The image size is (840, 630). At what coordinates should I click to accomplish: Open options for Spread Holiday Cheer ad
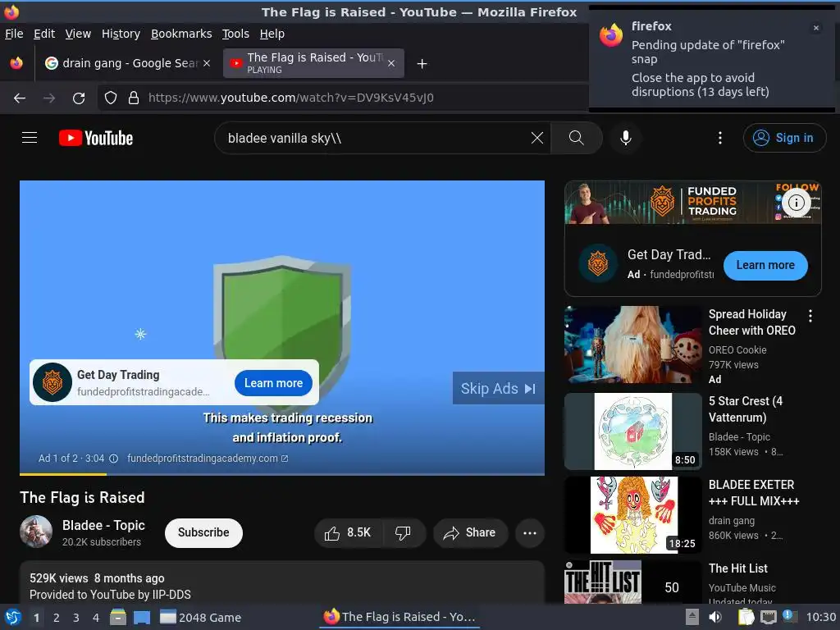pyautogui.click(x=810, y=316)
